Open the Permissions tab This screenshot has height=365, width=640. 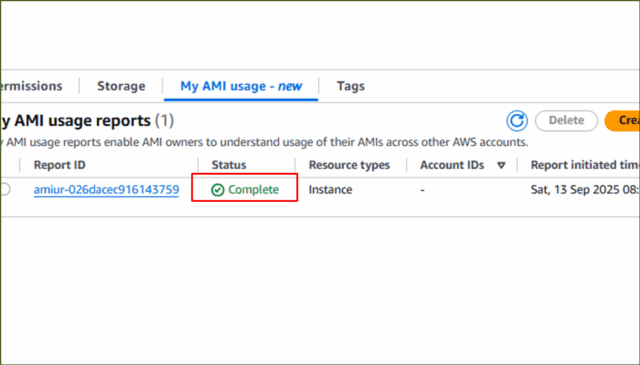click(31, 86)
